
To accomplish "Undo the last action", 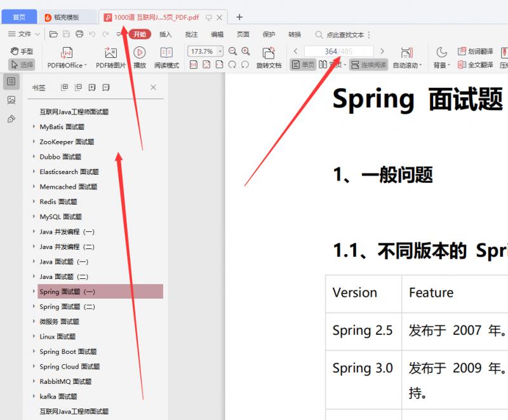I will coord(92,34).
